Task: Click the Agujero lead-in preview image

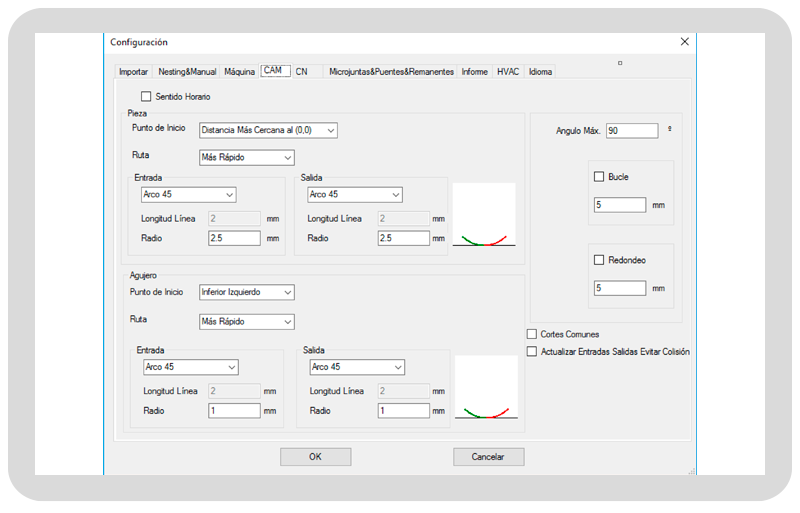Action: point(486,387)
